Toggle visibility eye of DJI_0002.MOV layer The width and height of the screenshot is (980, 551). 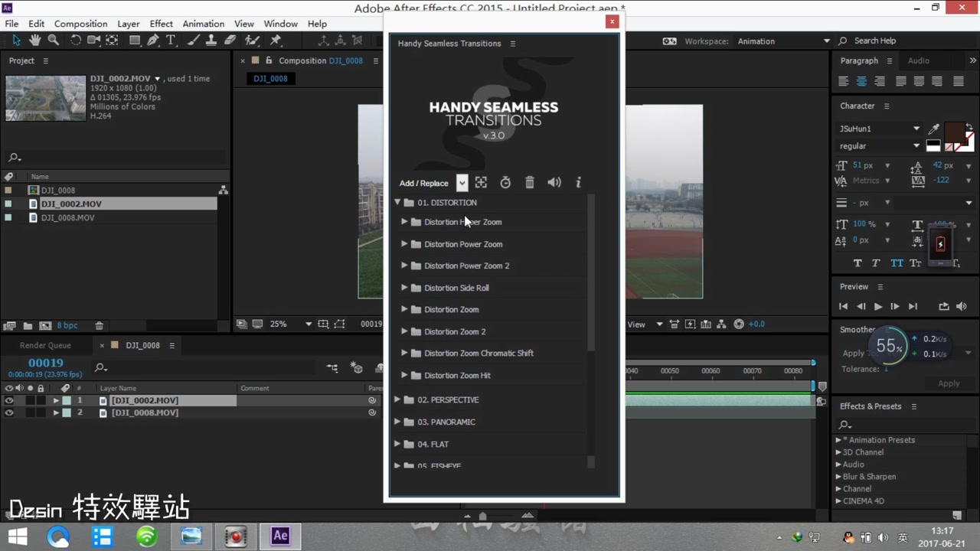tap(9, 400)
